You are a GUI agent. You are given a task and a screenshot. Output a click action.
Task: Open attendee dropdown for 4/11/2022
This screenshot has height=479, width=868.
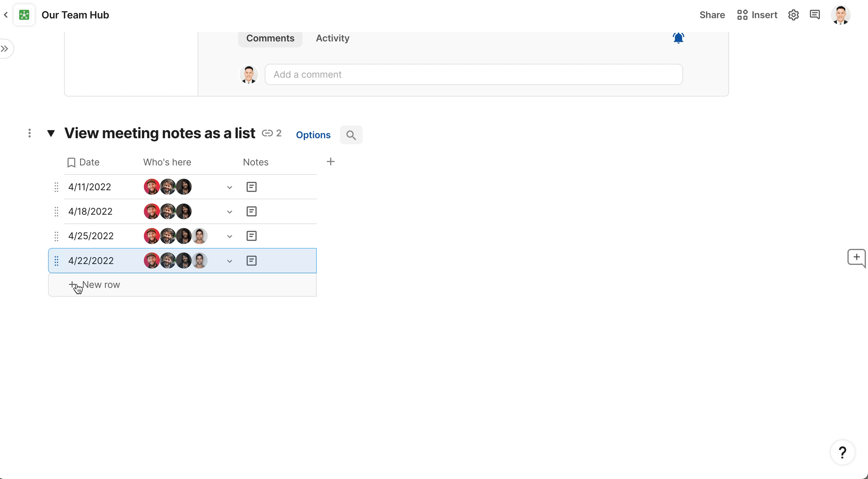tap(229, 187)
